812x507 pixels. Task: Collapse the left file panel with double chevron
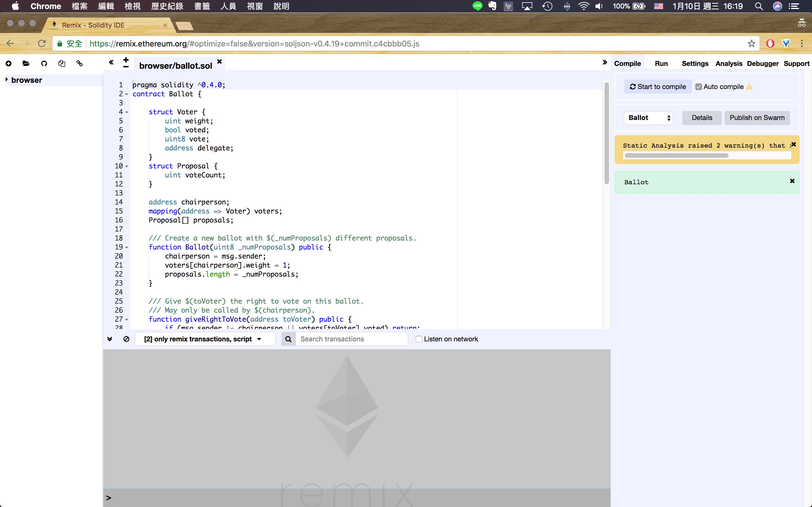coord(111,62)
